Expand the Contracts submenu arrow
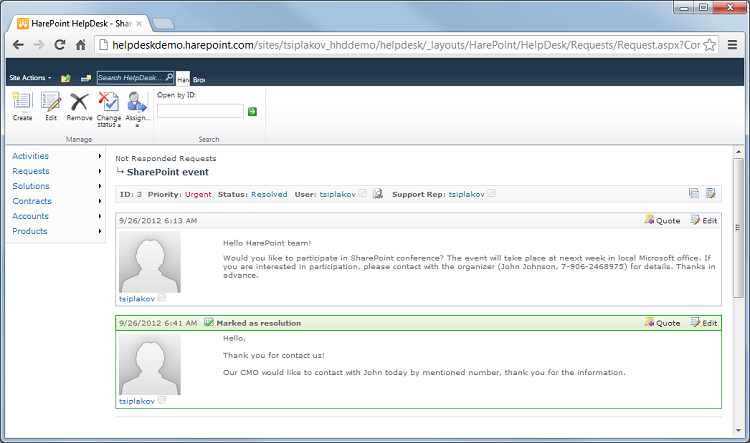The image size is (750, 443). pyautogui.click(x=99, y=201)
